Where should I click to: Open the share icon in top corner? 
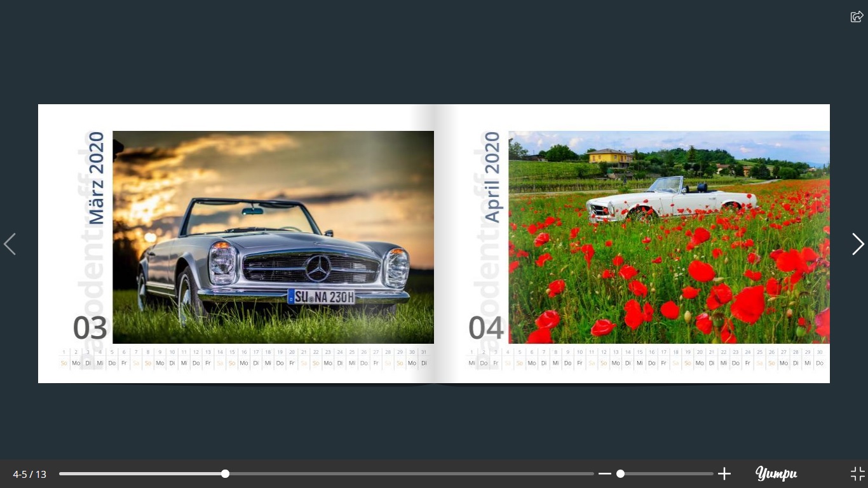(x=857, y=17)
